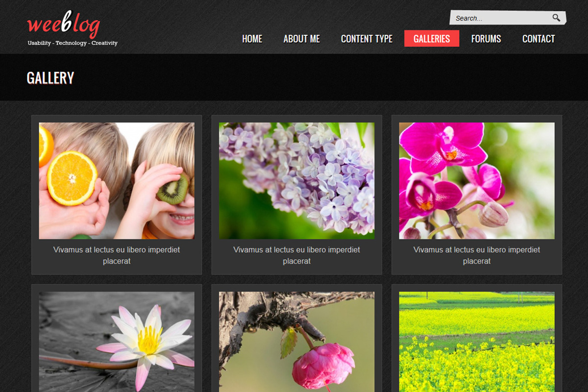Viewport: 588px width, 392px height.
Task: View the purple lilac flowers photo
Action: click(296, 181)
